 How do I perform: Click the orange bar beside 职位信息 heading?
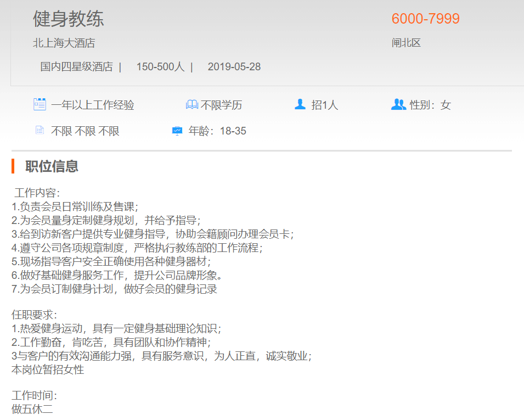13,166
